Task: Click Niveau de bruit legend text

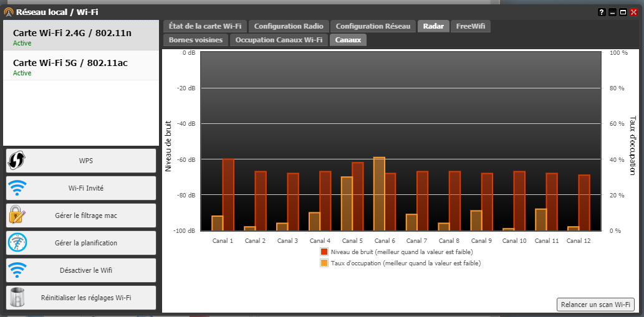Action: pyautogui.click(x=401, y=252)
